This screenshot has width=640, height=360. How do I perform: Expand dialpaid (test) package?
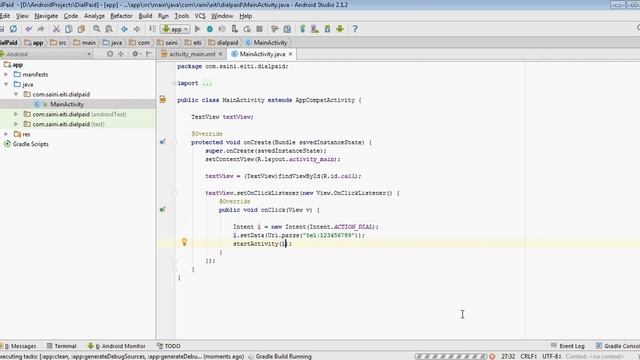point(16,124)
